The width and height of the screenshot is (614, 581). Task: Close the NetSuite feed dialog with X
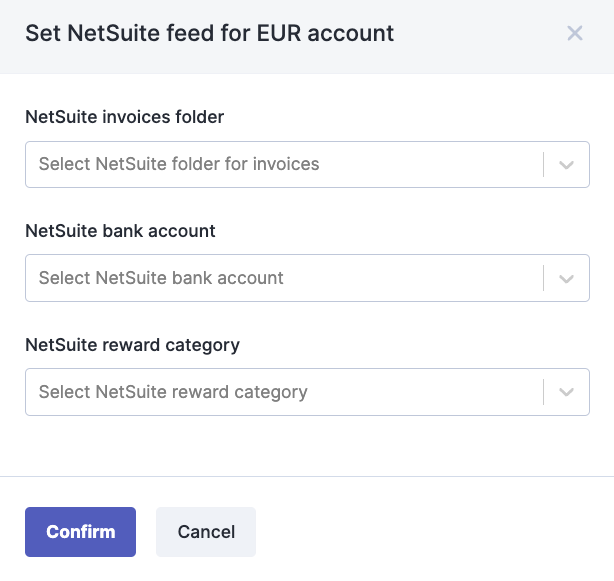pos(575,33)
